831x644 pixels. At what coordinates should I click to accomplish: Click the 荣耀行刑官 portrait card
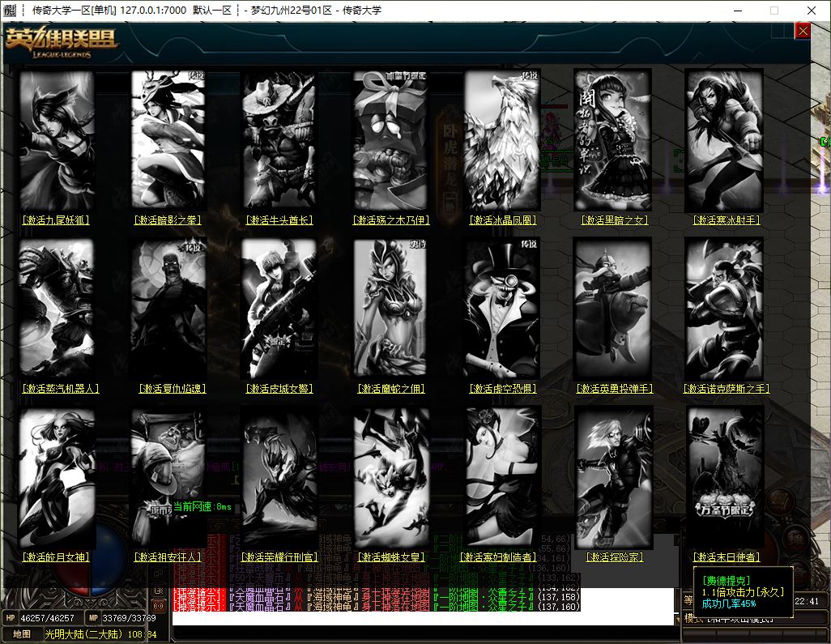(279, 478)
